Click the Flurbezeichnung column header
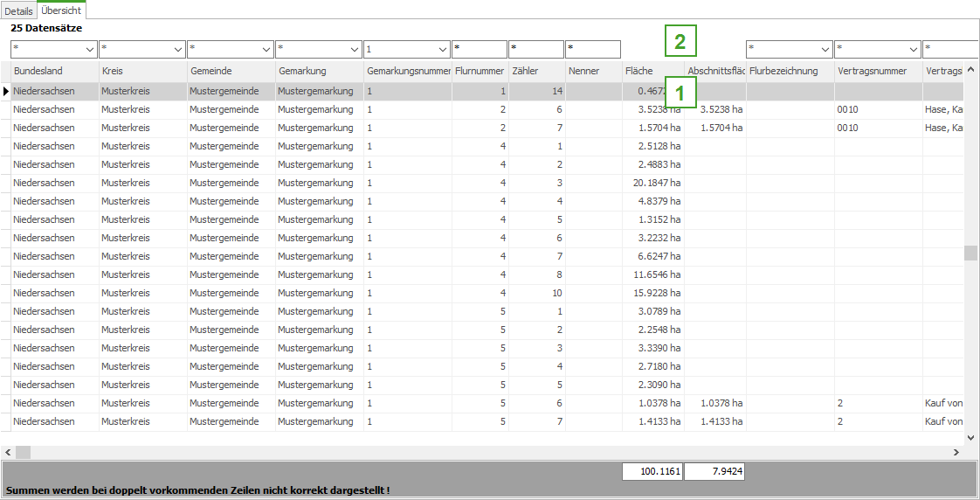The width and height of the screenshot is (980, 500). [790, 71]
